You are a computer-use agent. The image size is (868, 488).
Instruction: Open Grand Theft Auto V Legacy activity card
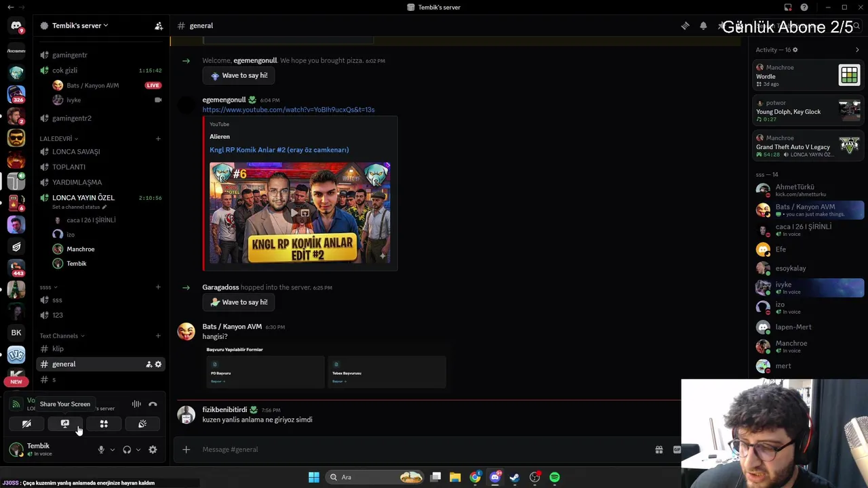808,146
